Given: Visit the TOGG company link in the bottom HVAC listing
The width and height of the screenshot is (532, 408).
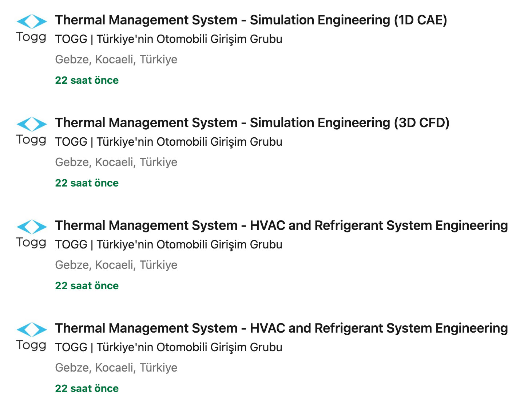Looking at the screenshot, I should 169,347.
